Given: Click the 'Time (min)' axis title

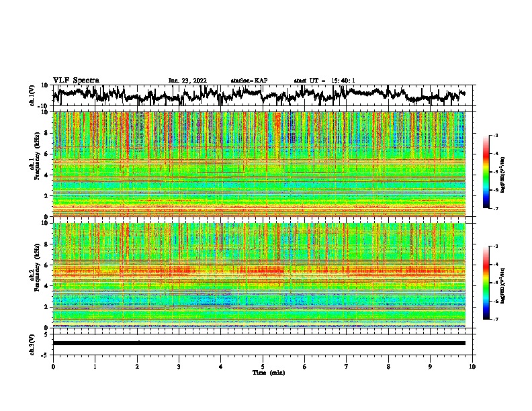Looking at the screenshot, I should 269,373.
